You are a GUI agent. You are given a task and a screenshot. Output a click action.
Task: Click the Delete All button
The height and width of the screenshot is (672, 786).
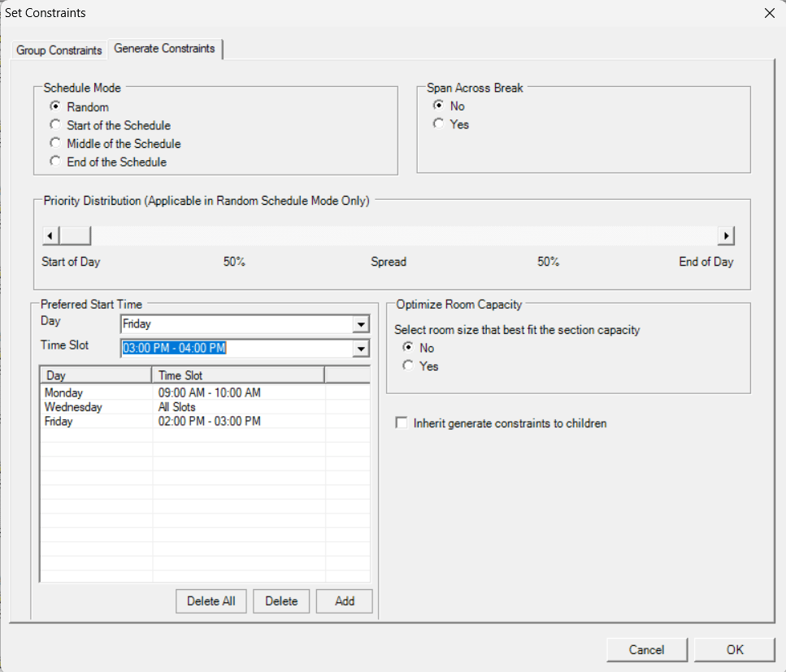pyautogui.click(x=211, y=600)
